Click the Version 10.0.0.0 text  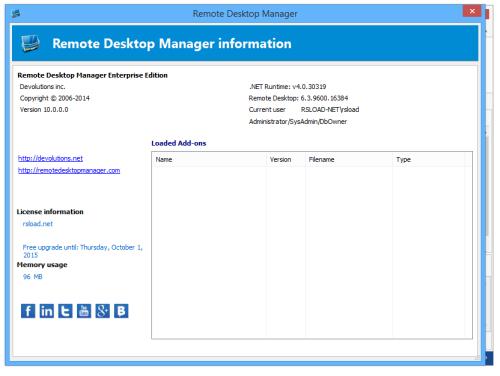(44, 110)
